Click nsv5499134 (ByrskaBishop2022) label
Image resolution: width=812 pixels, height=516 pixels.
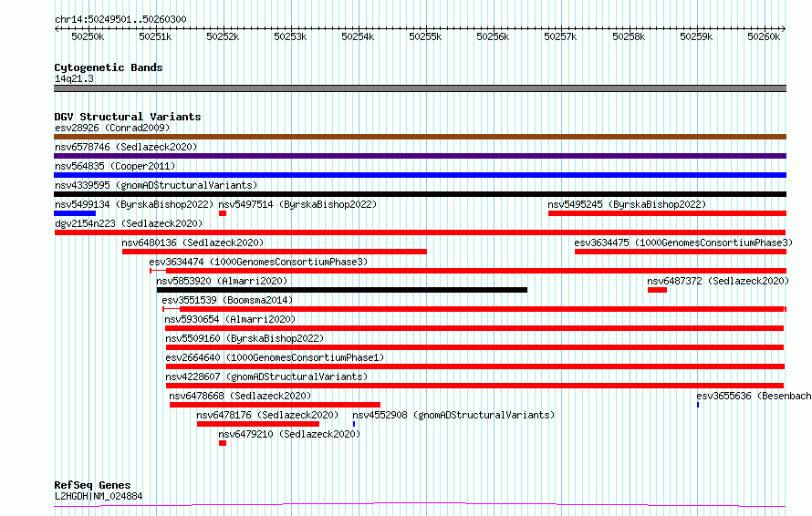(x=134, y=204)
